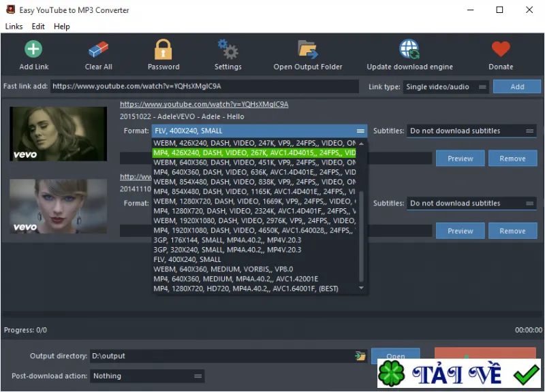Viewport: 545px width, 392px height.
Task: Open Adele video Subtitles dropdown
Action: (471, 131)
